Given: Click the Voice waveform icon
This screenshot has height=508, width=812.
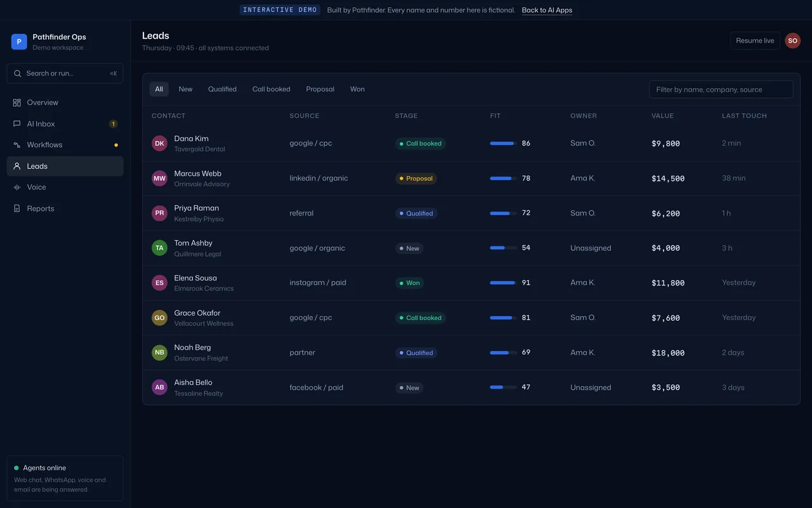Looking at the screenshot, I should click(x=17, y=187).
